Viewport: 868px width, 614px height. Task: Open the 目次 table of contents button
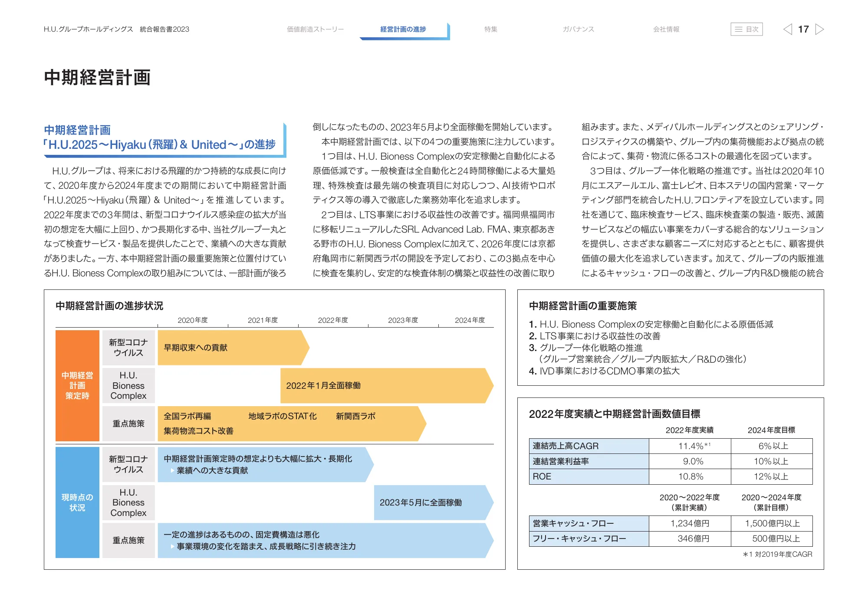(x=746, y=29)
